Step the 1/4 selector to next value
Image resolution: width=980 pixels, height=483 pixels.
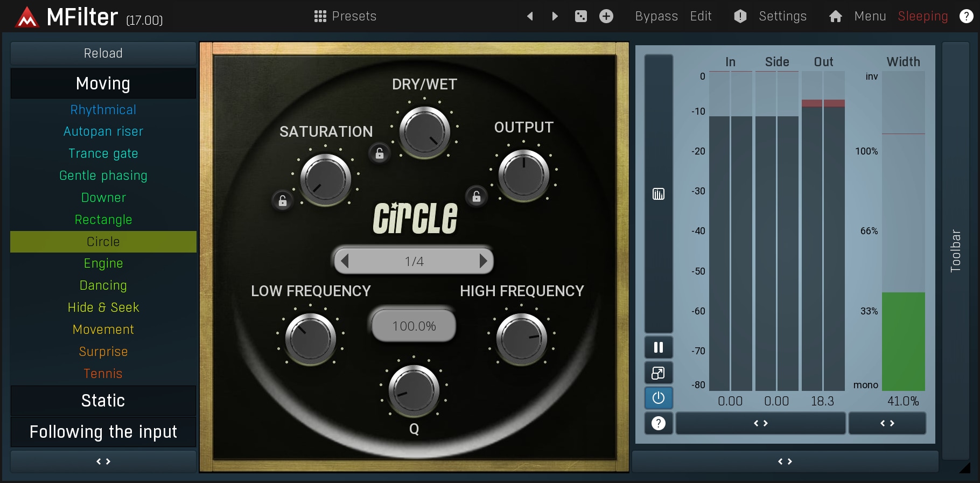tap(483, 261)
